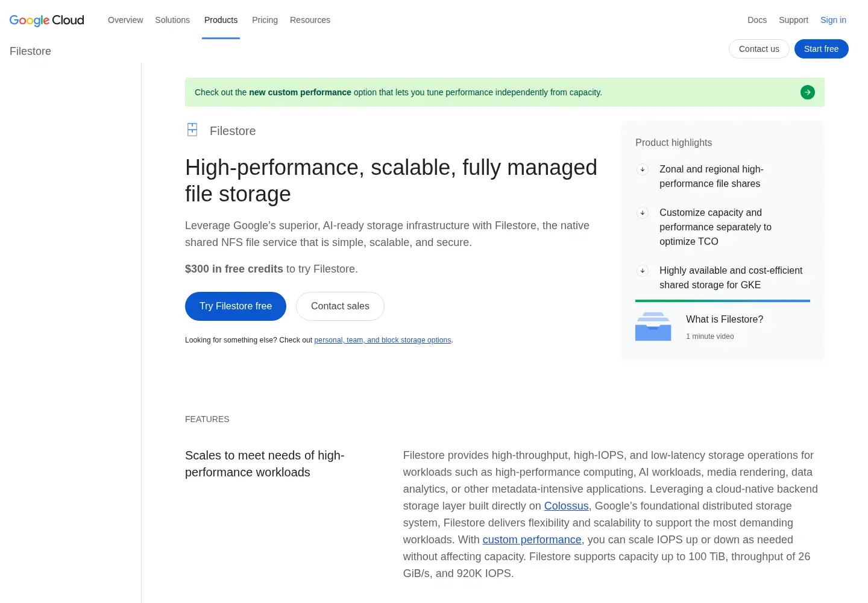Open the Overview nav item
Screen dimensions: 868x603
pyautogui.click(x=125, y=20)
